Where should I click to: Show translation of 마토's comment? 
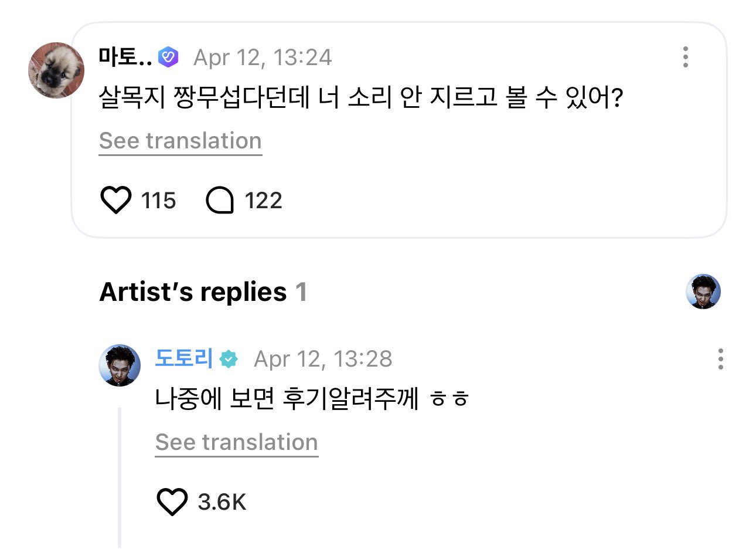(x=180, y=141)
